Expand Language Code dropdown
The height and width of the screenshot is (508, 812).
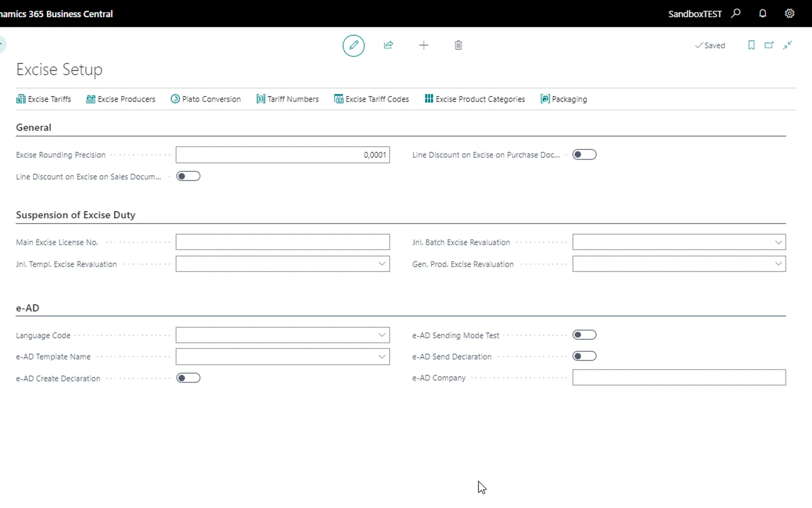[382, 335]
